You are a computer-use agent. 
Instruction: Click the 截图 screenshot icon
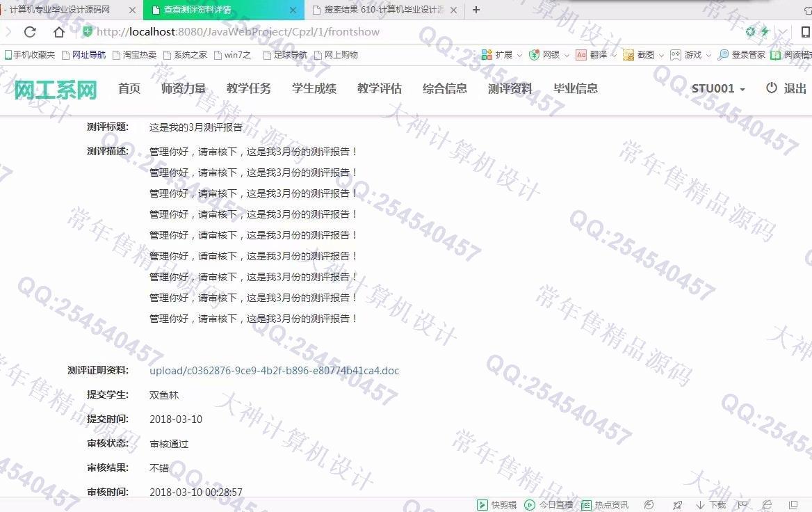tap(628, 54)
